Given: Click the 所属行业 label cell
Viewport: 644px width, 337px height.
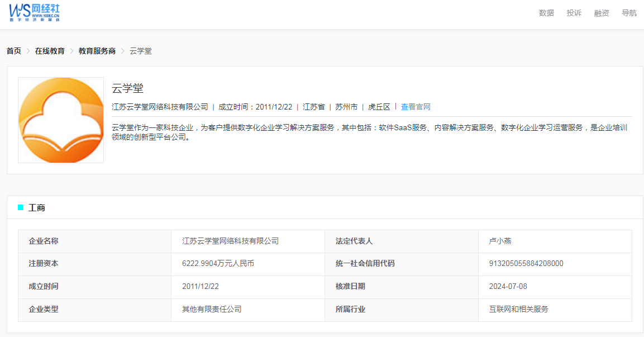Looking at the screenshot, I should [x=401, y=310].
